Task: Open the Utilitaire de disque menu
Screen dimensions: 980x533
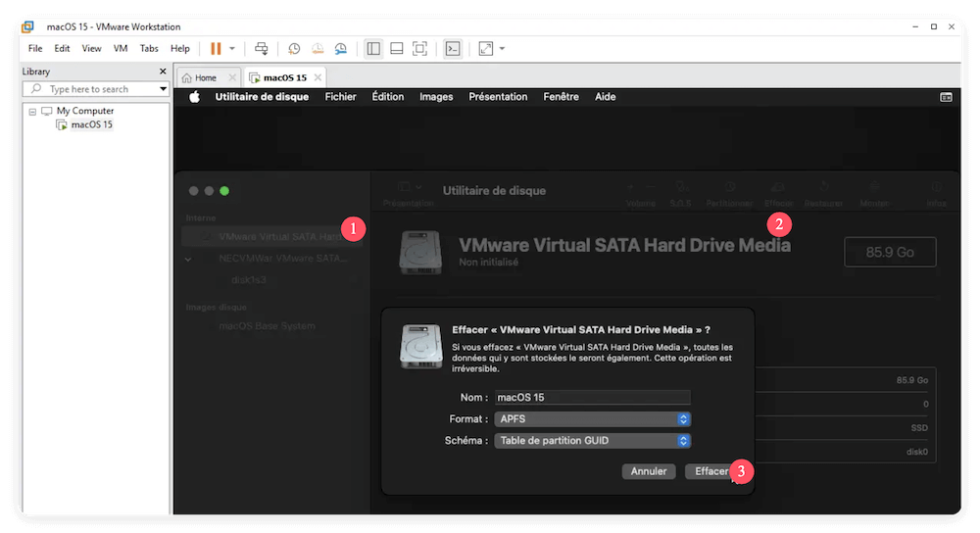Action: tap(262, 97)
